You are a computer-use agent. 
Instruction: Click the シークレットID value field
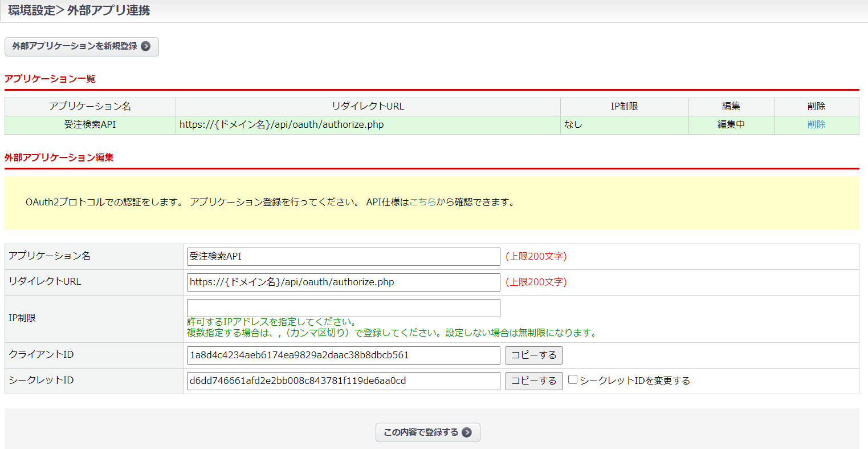point(343,381)
